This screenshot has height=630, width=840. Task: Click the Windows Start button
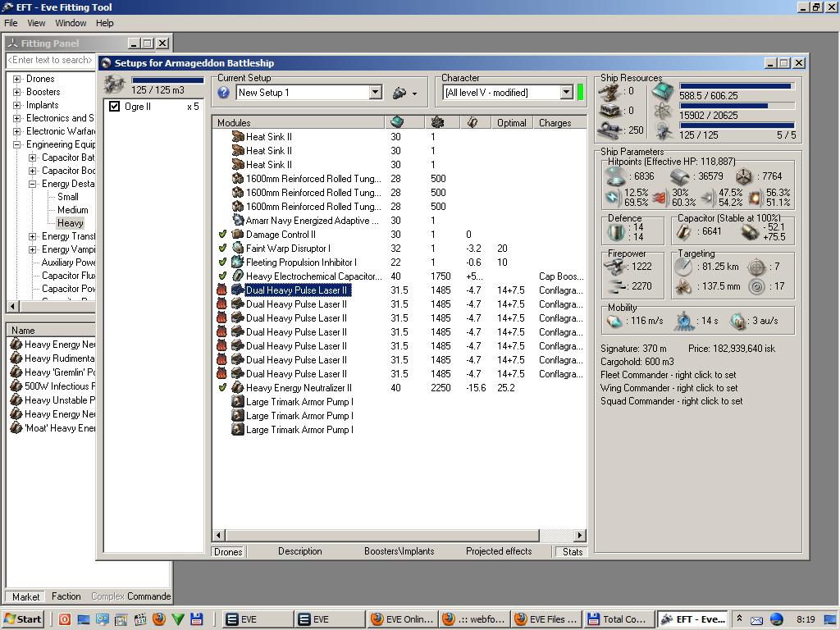pyautogui.click(x=22, y=619)
